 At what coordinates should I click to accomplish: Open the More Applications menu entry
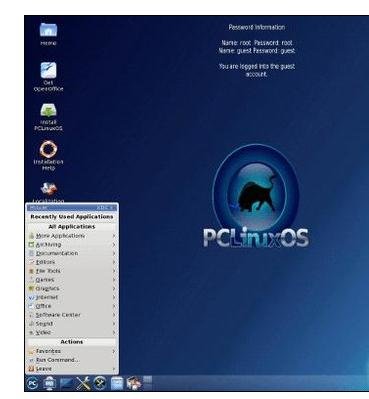pos(72,236)
